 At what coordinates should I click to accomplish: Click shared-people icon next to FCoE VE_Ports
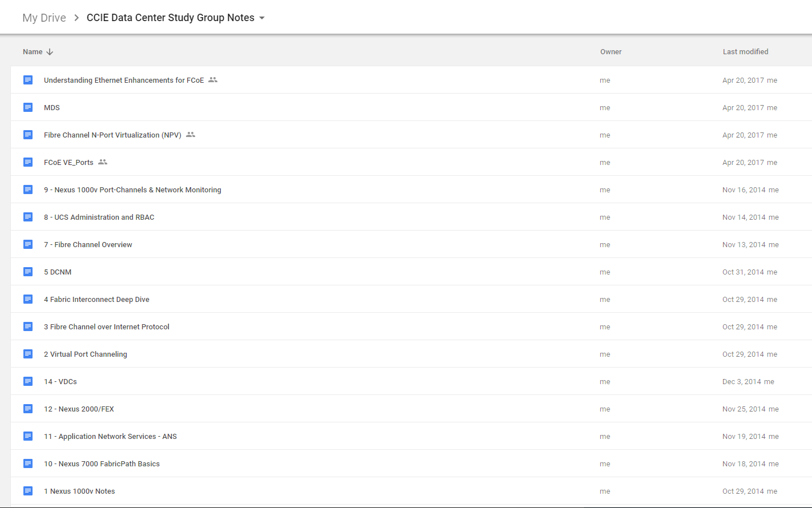(103, 162)
